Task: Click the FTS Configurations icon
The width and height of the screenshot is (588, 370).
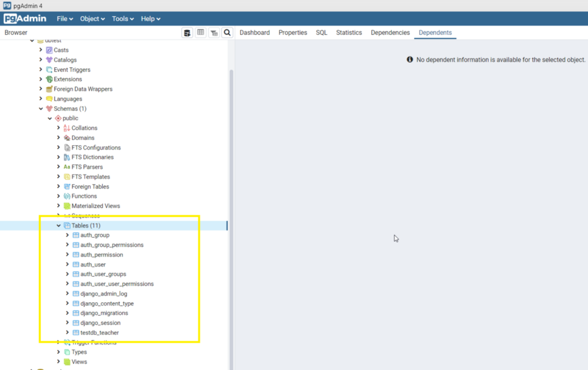Action: pos(67,148)
